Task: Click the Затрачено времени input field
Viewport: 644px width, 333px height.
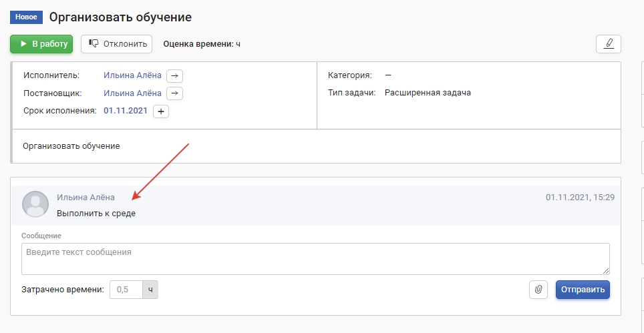Action: coord(126,290)
